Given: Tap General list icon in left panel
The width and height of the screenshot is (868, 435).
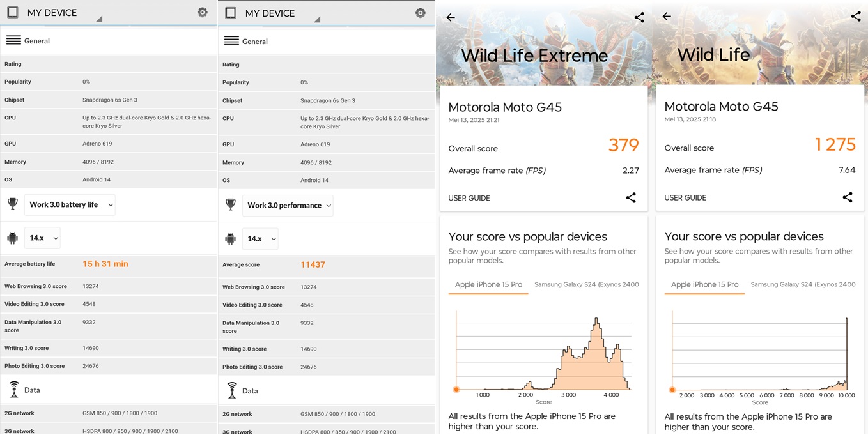Looking at the screenshot, I should (13, 40).
